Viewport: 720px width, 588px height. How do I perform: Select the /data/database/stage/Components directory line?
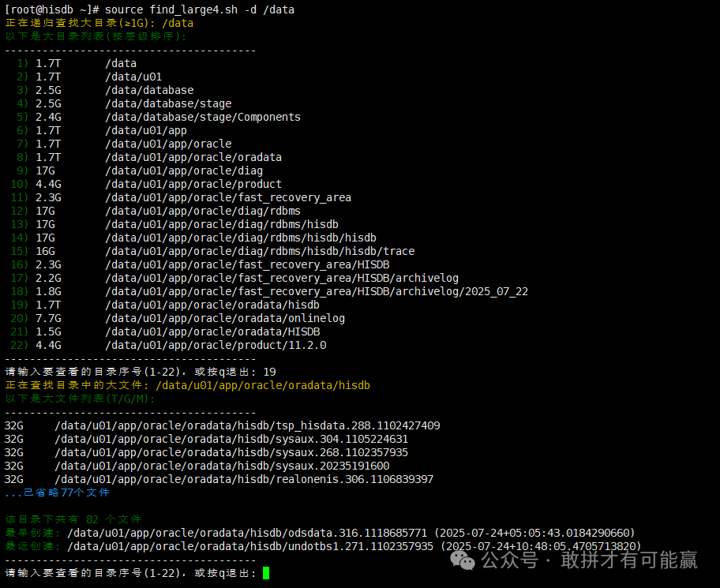click(202, 117)
